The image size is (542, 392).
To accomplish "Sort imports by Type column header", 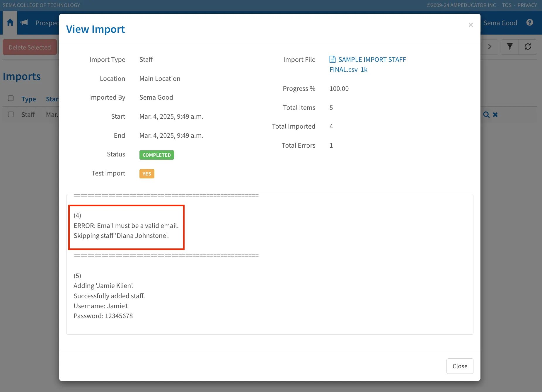I will pyautogui.click(x=29, y=99).
